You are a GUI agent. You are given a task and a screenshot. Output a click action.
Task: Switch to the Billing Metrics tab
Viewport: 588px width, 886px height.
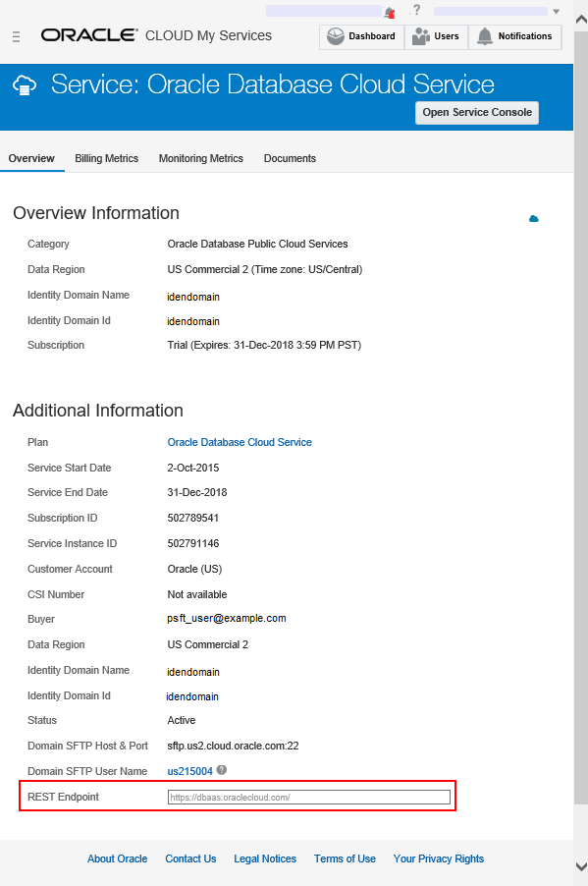pyautogui.click(x=106, y=158)
